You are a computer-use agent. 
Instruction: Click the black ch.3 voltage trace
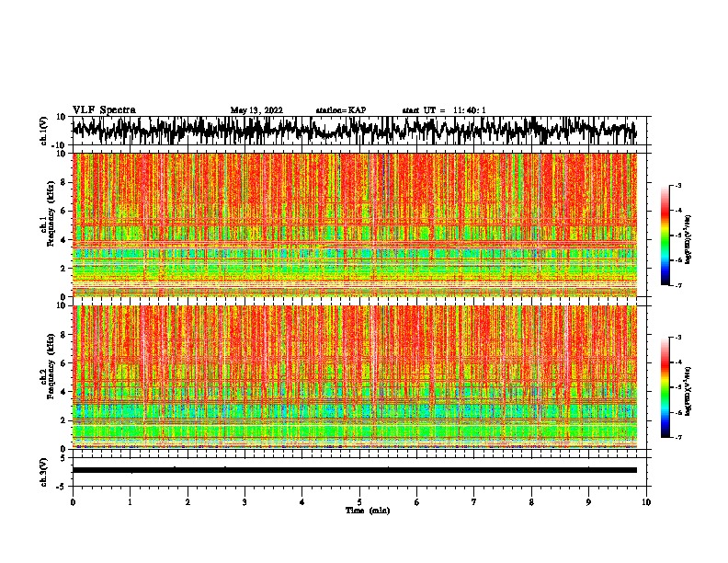(354, 470)
